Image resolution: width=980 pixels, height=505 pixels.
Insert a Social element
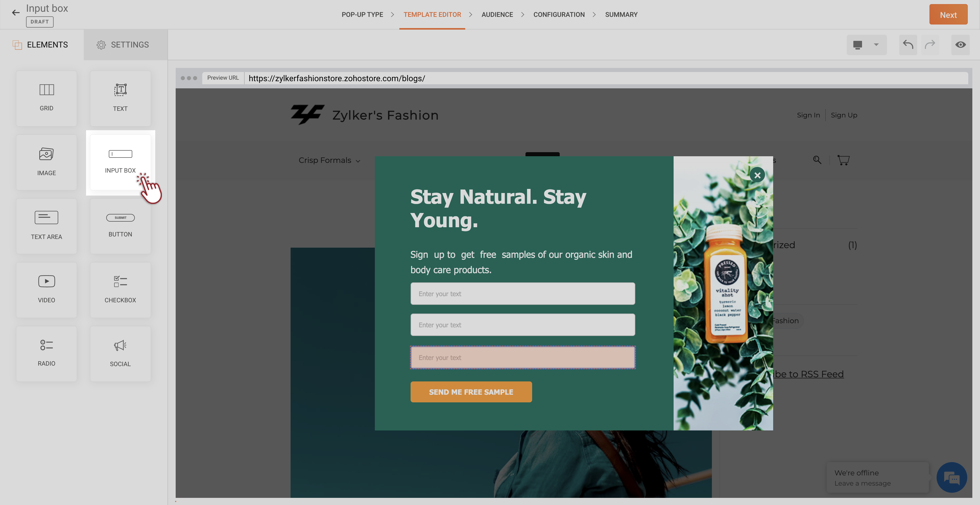[120, 354]
